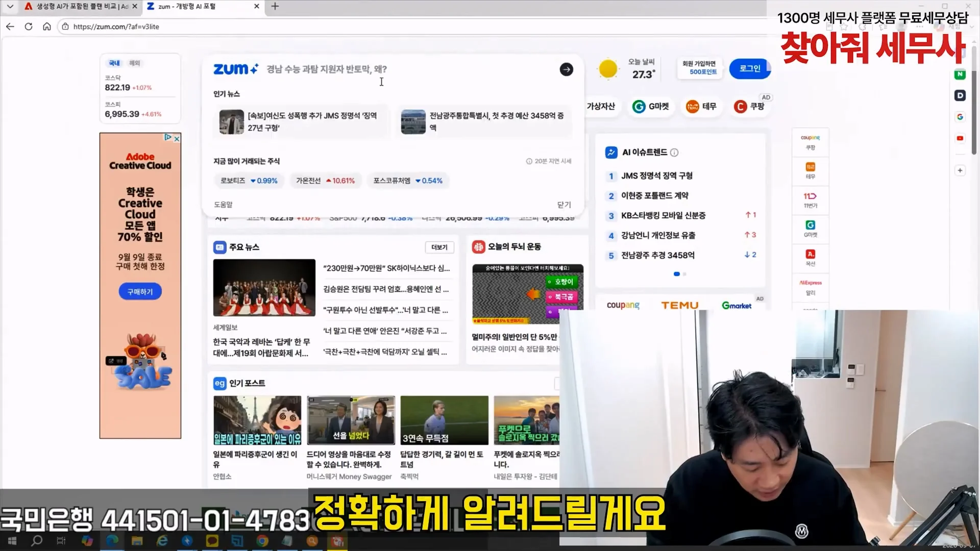980x551 pixels.
Task: Select the active blue dot in AI 이슈트렌드 pager
Action: [677, 274]
